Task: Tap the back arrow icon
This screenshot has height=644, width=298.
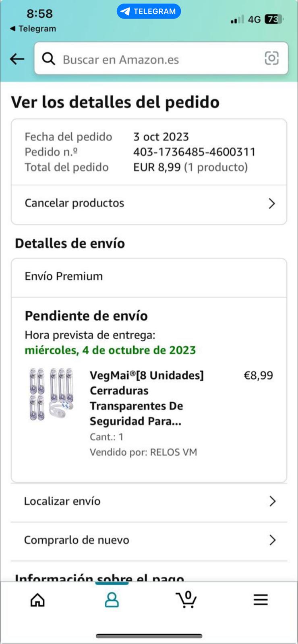Action: [17, 59]
